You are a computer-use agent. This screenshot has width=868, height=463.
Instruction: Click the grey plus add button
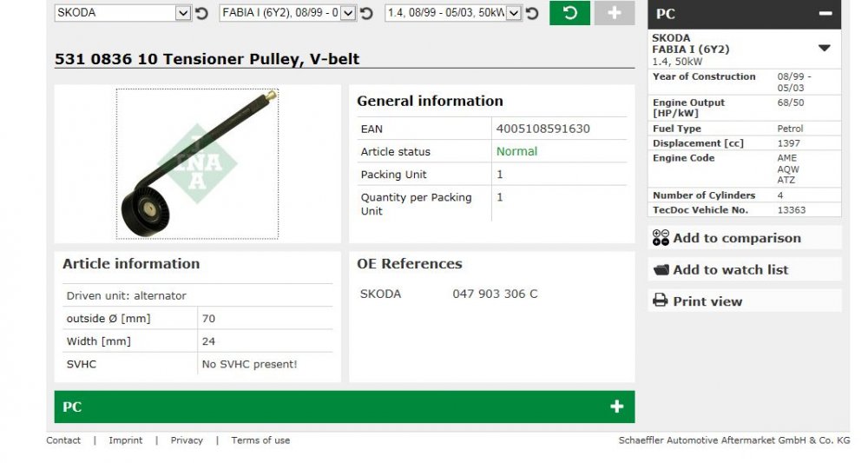point(615,13)
